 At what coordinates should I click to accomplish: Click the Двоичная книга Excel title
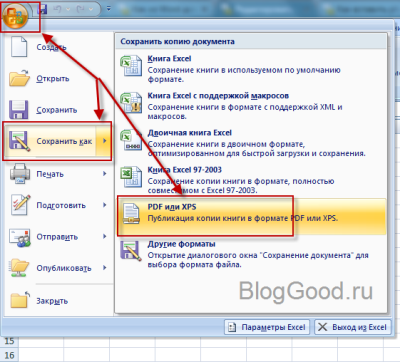[189, 133]
